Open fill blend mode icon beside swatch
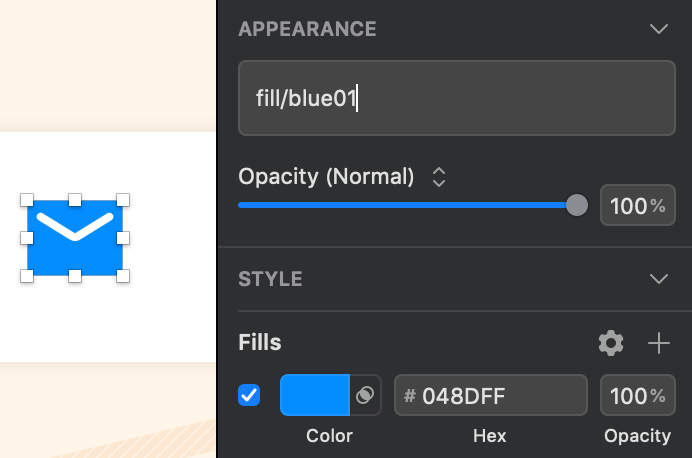 (x=365, y=395)
